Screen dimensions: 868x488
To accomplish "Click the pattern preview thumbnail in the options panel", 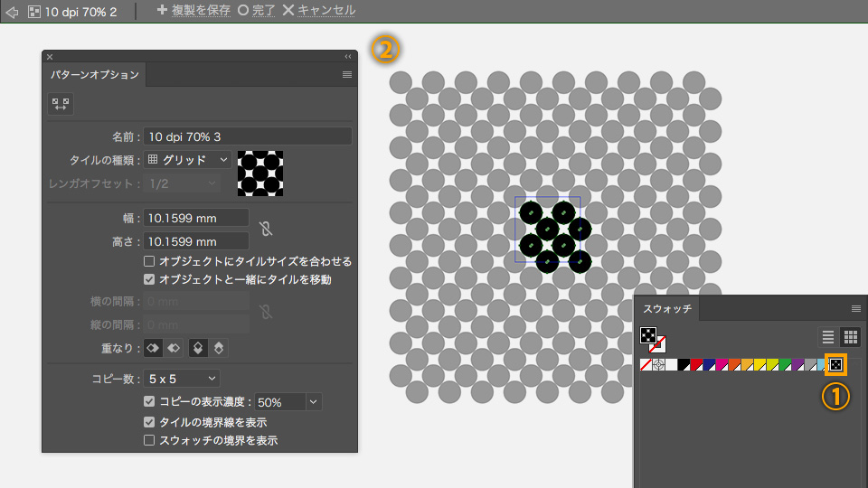I will (x=260, y=174).
